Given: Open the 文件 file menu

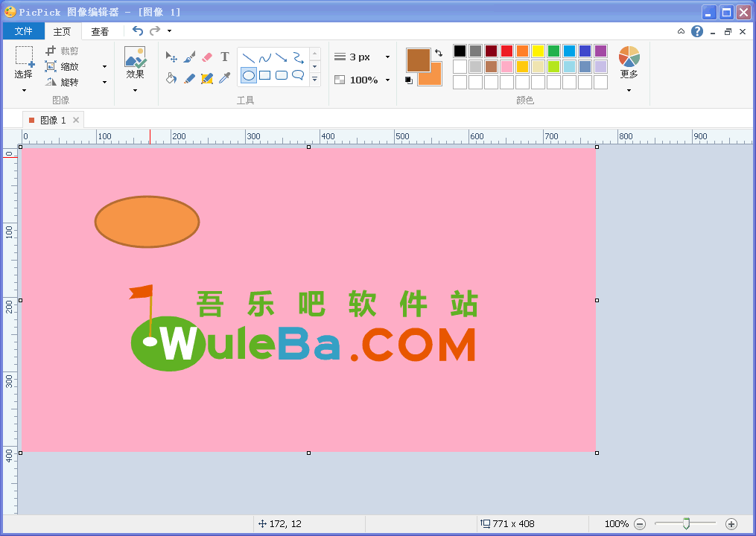Looking at the screenshot, I should [x=24, y=31].
